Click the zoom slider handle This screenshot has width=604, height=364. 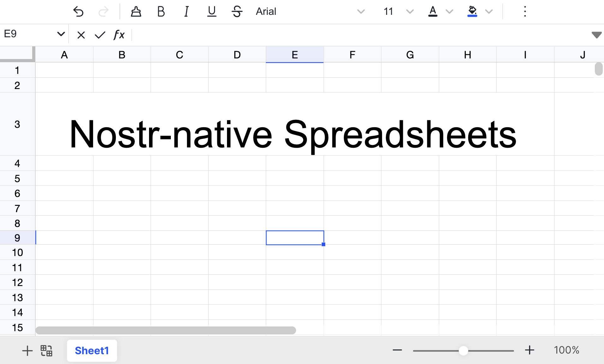(463, 350)
